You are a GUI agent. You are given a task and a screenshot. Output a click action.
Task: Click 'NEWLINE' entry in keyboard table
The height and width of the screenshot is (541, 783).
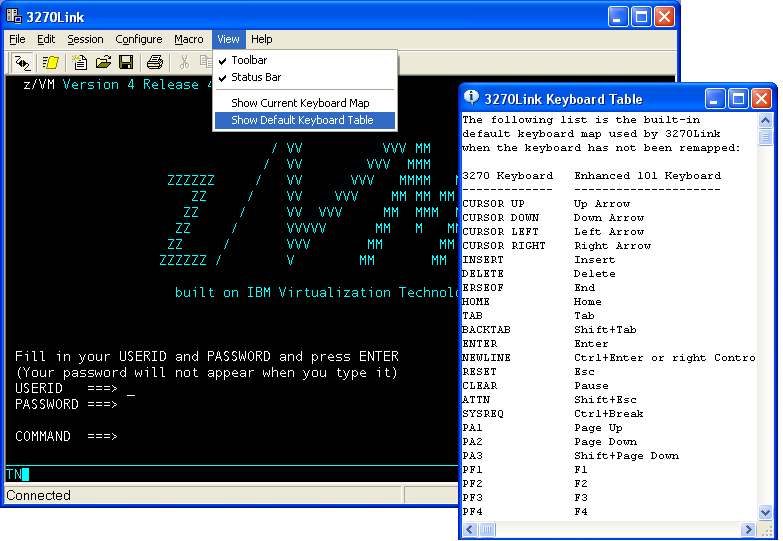486,358
